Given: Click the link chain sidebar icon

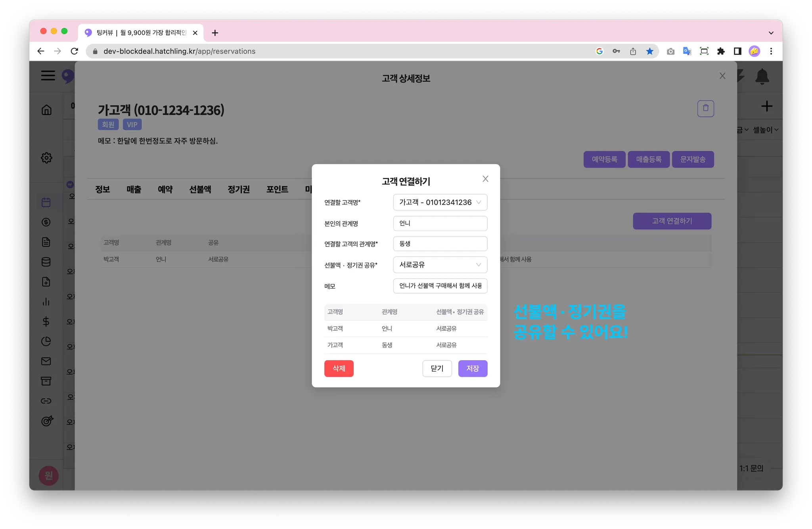Looking at the screenshot, I should 46,401.
